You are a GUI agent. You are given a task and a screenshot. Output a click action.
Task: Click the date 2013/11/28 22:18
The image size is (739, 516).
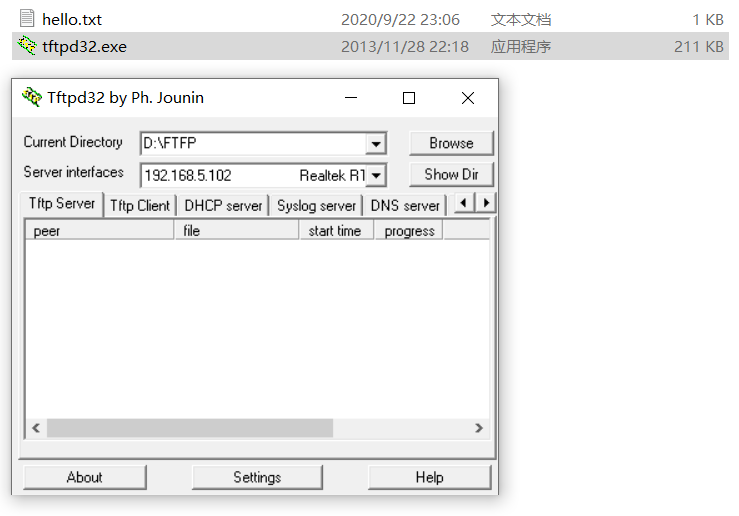(405, 47)
